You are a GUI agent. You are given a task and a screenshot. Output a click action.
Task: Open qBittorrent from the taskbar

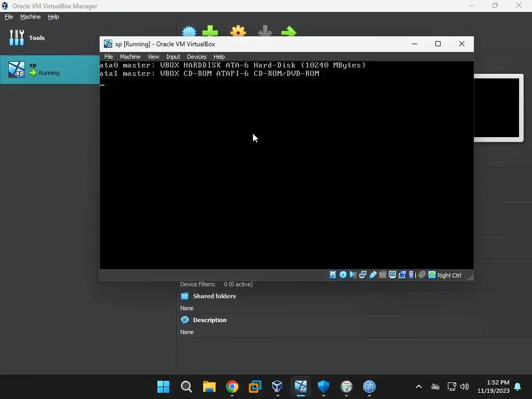pos(369,387)
